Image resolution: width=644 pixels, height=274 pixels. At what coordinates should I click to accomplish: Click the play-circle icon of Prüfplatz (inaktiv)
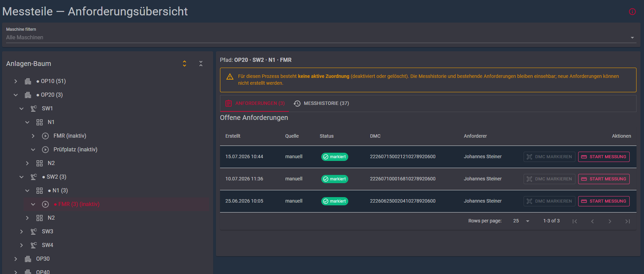coord(45,150)
